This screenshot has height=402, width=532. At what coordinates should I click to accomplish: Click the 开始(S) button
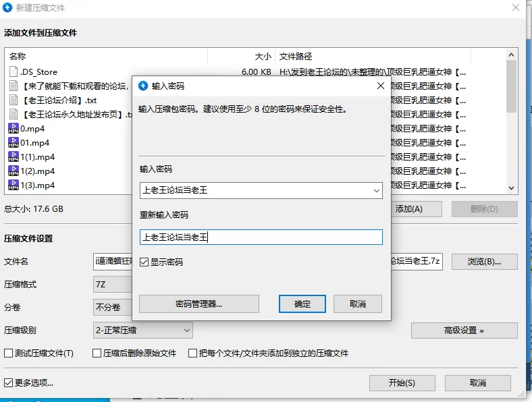[402, 383]
